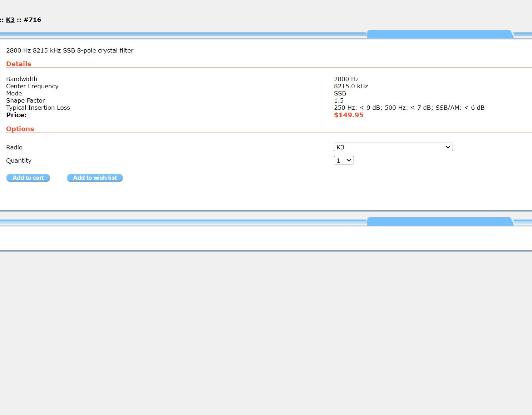Click the product title '2800 Hz 8215 kHz SSB 8-pole crystal filter'
This screenshot has width=532, height=415.
tap(70, 50)
